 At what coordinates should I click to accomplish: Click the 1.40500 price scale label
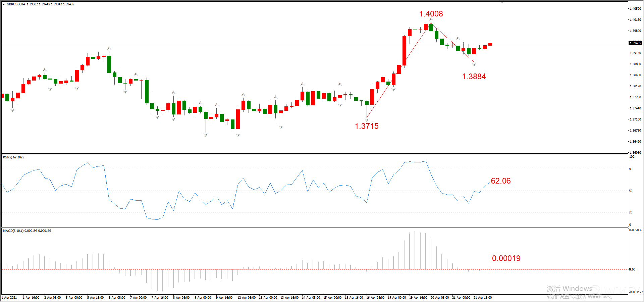click(x=635, y=9)
